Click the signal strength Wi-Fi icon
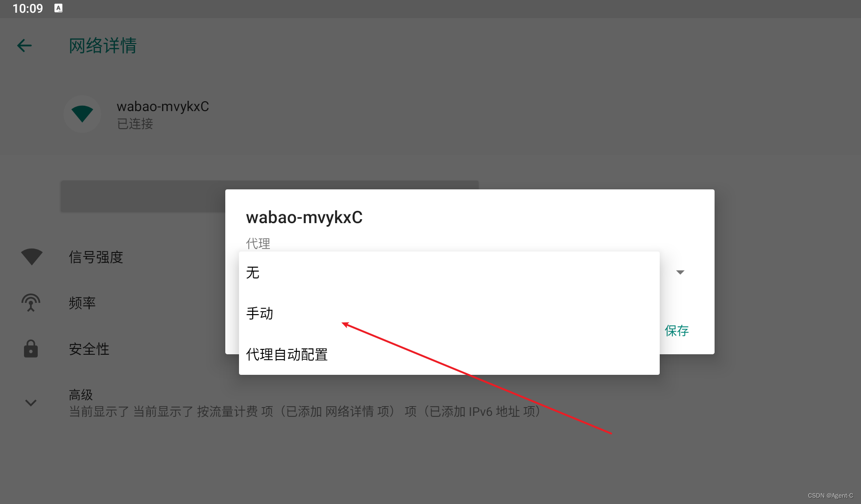 pos(31,257)
